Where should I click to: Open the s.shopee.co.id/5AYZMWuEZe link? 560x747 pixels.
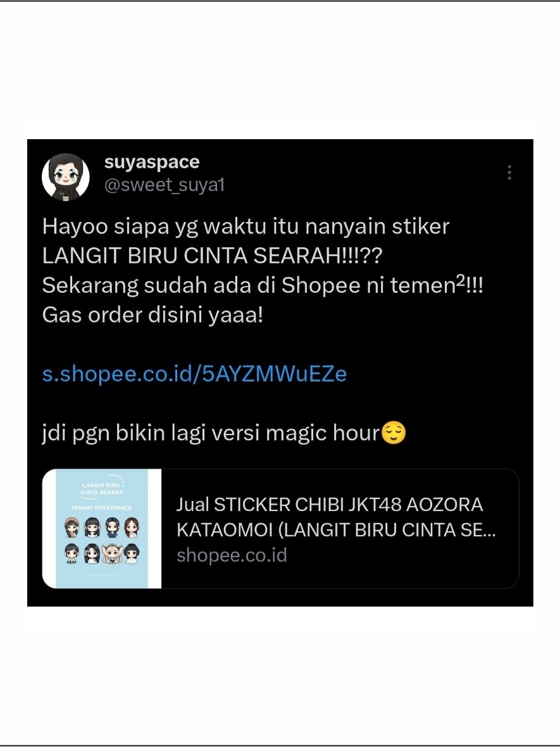[x=194, y=373]
